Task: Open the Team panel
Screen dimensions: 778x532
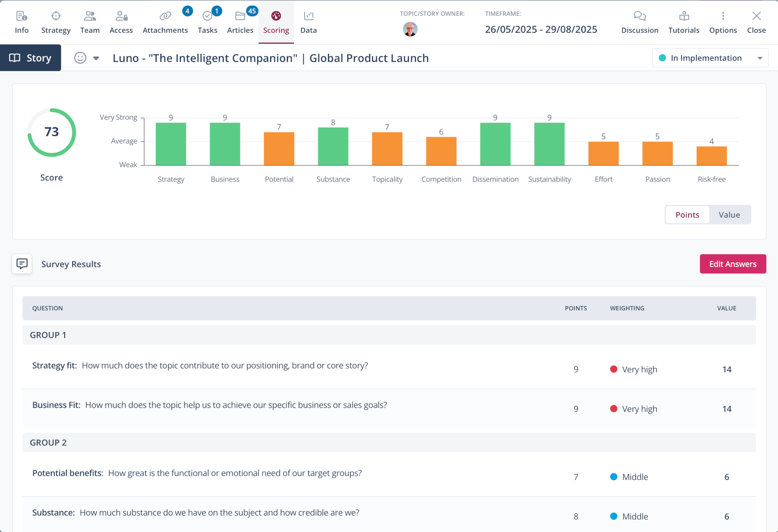Action: click(x=90, y=22)
